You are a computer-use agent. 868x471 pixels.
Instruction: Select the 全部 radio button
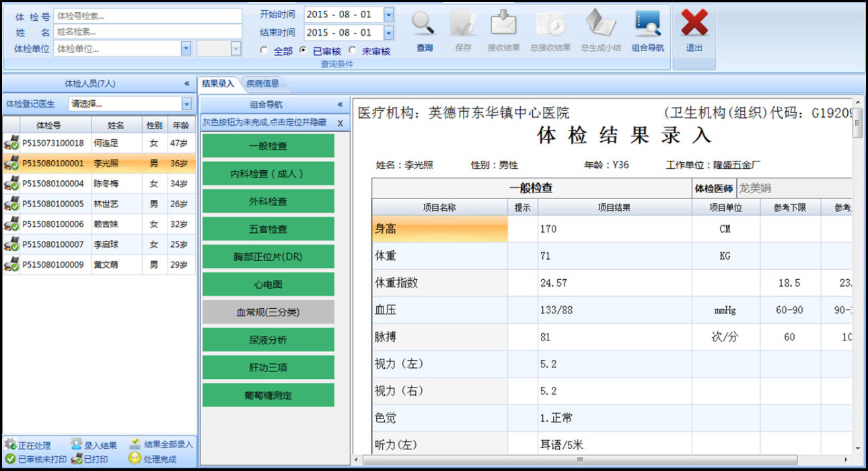tap(264, 50)
